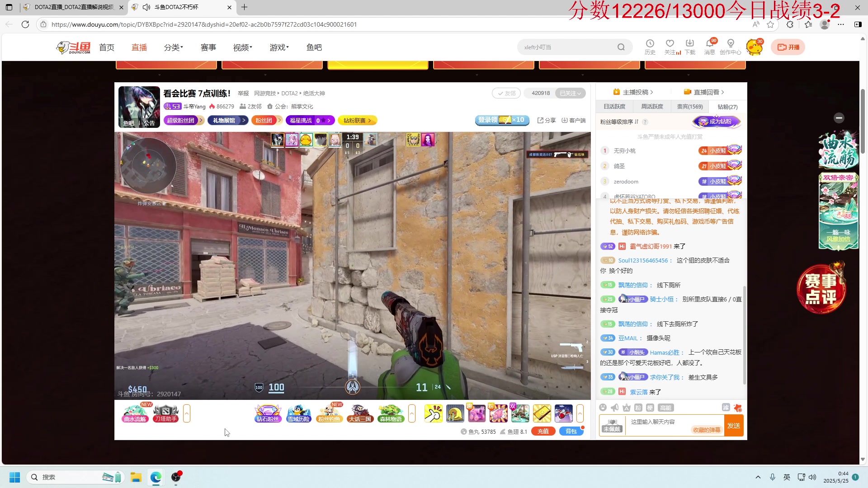Expand 礼物展馆 gift gallery pill
This screenshot has height=488, width=868.
click(228, 120)
